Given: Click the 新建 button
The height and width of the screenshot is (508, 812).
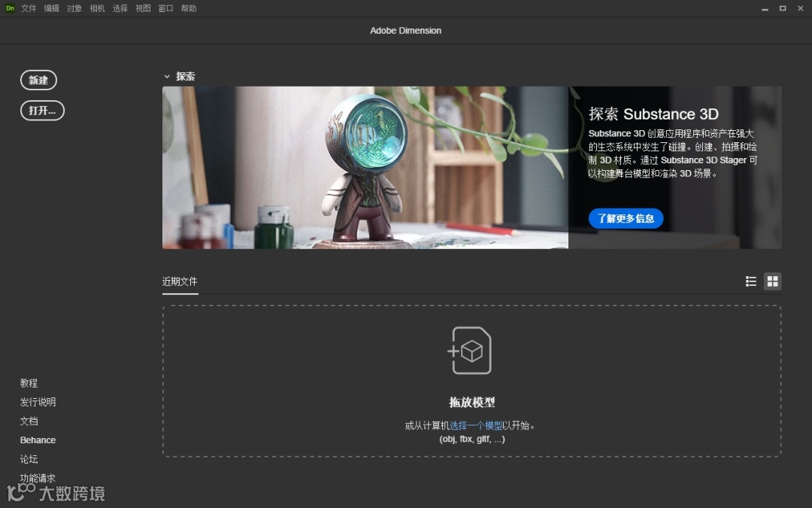Looking at the screenshot, I should 38,80.
